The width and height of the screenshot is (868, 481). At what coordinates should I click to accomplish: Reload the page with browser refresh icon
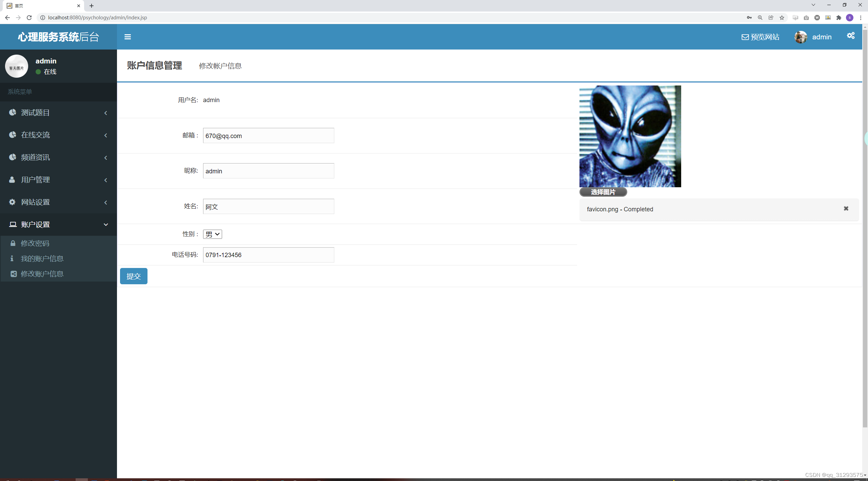click(x=29, y=18)
